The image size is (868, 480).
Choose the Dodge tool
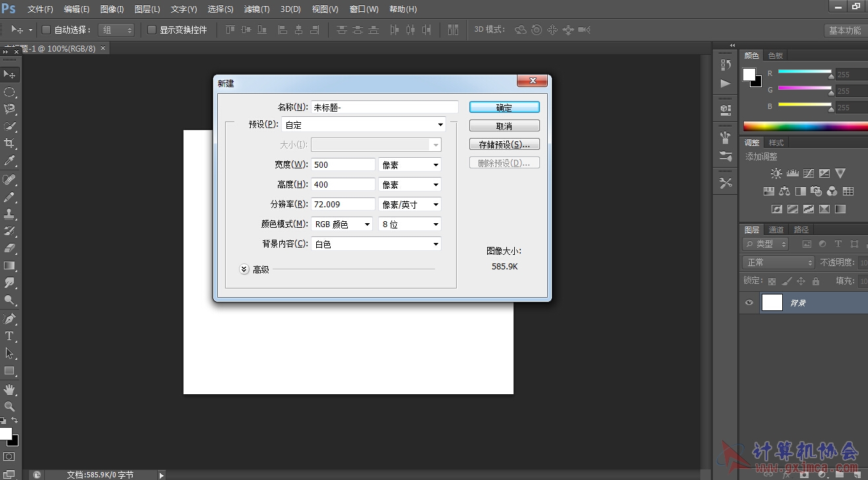[9, 300]
